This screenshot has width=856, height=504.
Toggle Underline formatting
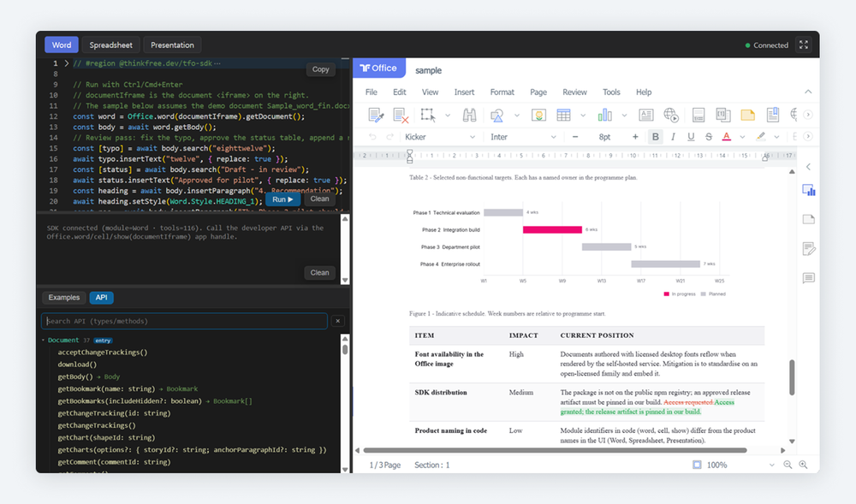click(x=691, y=137)
